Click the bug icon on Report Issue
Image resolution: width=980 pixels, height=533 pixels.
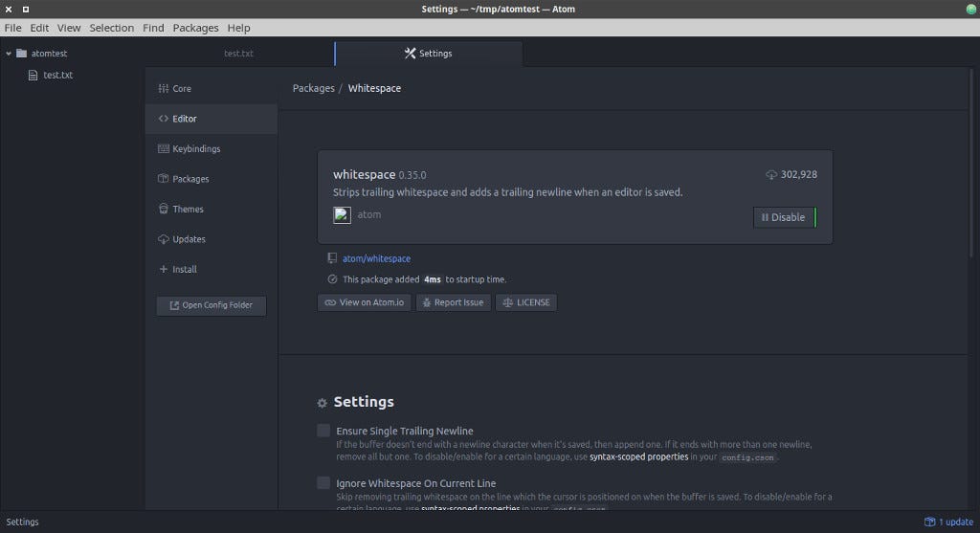tap(426, 302)
